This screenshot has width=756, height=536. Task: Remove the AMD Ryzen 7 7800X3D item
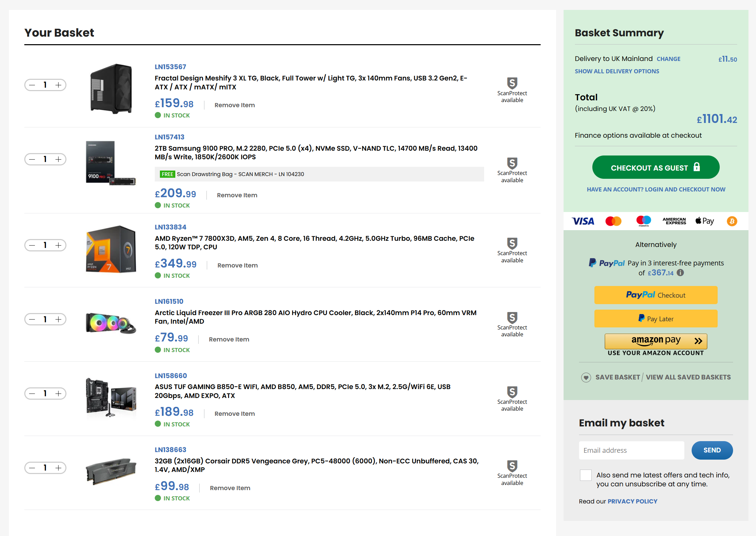coord(238,265)
